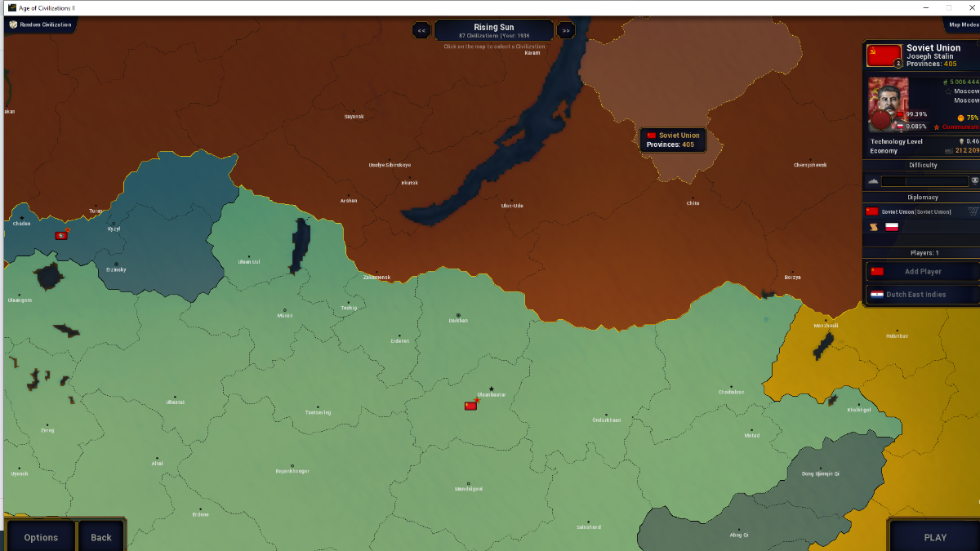This screenshot has height=551, width=980.
Task: Open the Options menu
Action: coord(41,537)
